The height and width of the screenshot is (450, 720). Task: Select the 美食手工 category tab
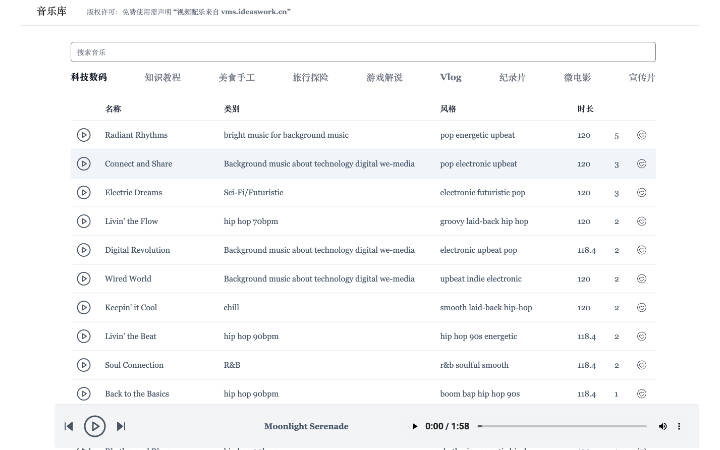(x=236, y=77)
